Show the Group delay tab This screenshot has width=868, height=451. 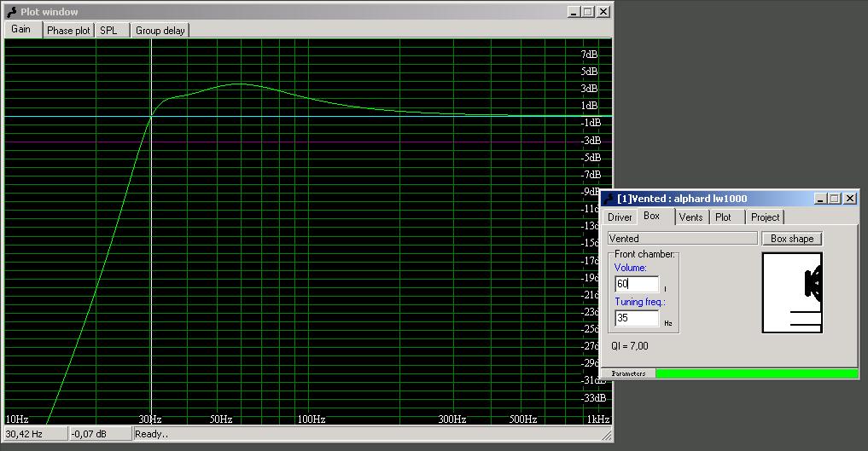pos(160,31)
